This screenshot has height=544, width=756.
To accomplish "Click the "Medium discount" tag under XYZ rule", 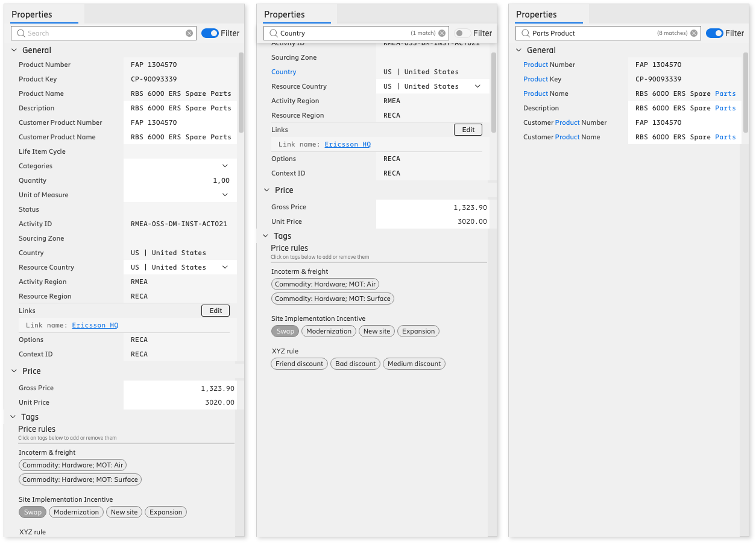I will [x=414, y=364].
